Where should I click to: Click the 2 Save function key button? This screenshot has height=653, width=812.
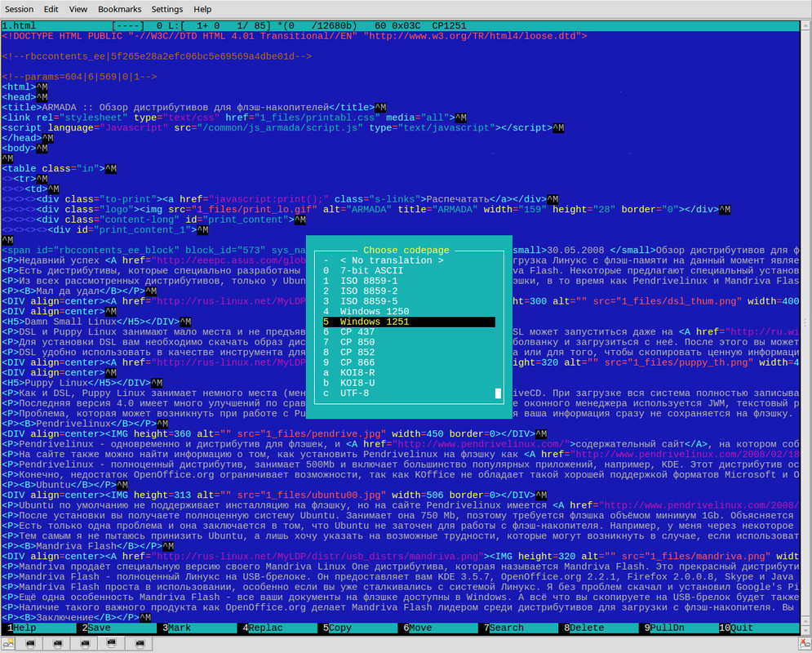(119, 628)
